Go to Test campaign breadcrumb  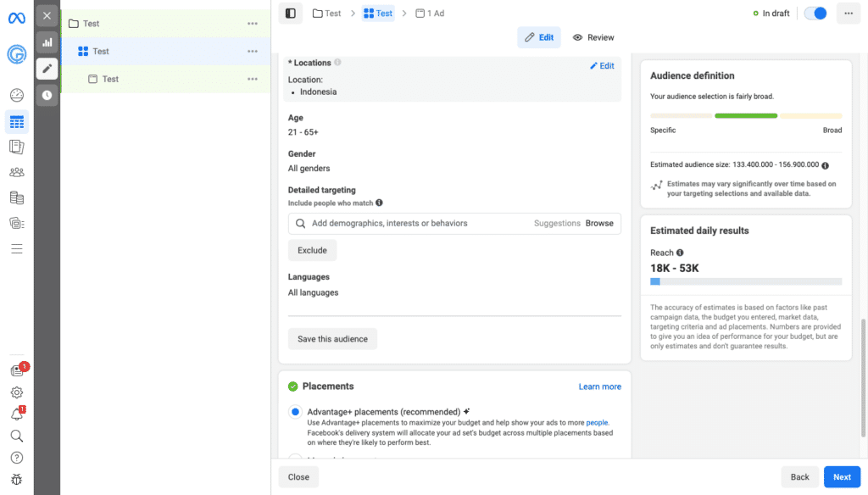[326, 14]
